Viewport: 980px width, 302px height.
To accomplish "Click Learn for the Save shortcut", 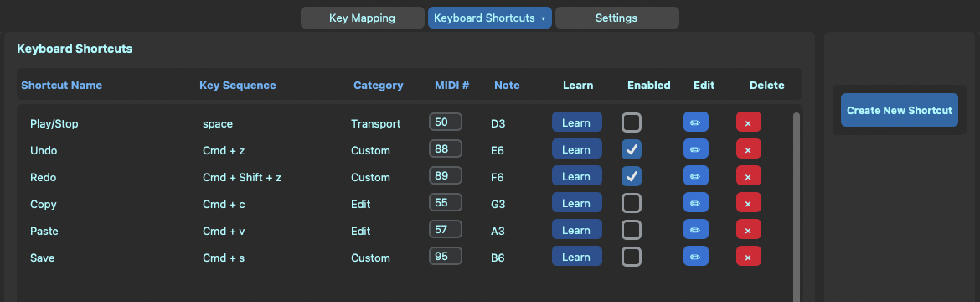I will click(576, 257).
